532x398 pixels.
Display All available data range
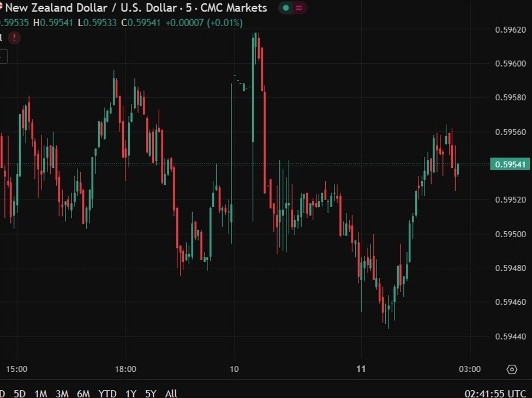click(x=171, y=393)
